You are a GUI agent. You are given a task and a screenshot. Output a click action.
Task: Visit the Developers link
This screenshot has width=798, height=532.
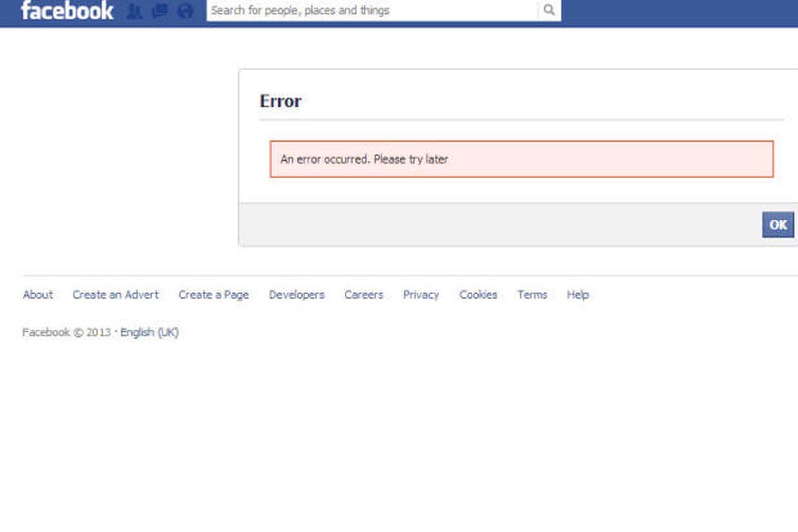click(296, 295)
